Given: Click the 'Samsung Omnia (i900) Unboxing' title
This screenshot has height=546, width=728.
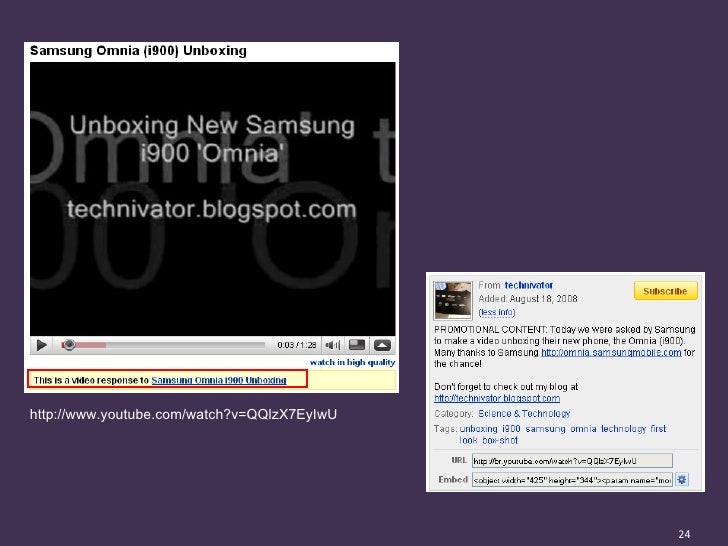Looking at the screenshot, I should pyautogui.click(x=138, y=50).
